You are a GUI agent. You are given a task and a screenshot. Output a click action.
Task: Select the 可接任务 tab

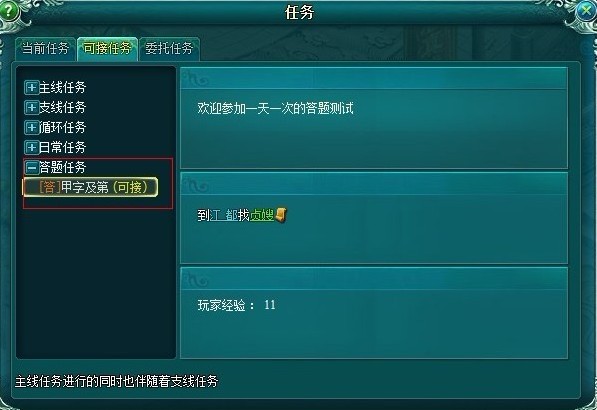107,49
